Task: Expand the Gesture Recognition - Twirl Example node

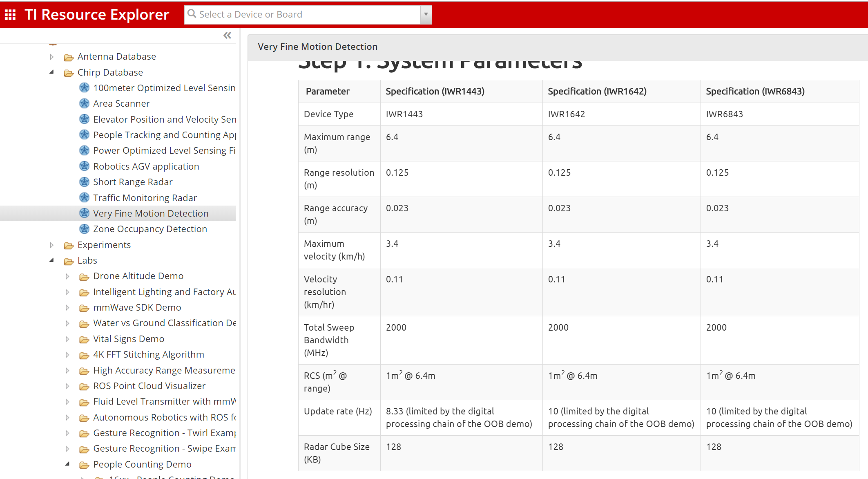Action: point(67,433)
